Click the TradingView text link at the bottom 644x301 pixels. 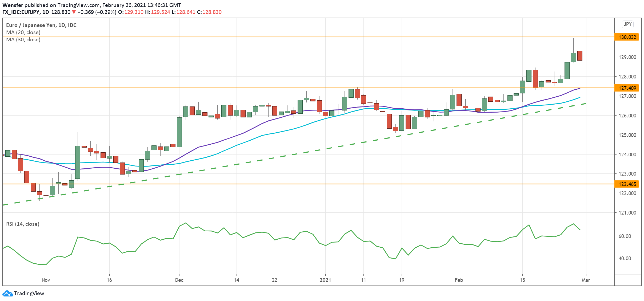[x=29, y=294]
